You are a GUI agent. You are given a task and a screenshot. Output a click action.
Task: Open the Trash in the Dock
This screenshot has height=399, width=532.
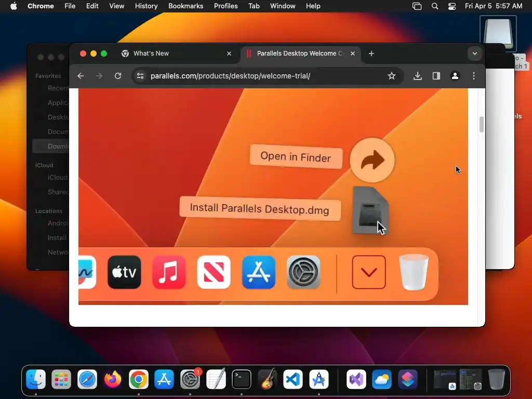pyautogui.click(x=496, y=379)
